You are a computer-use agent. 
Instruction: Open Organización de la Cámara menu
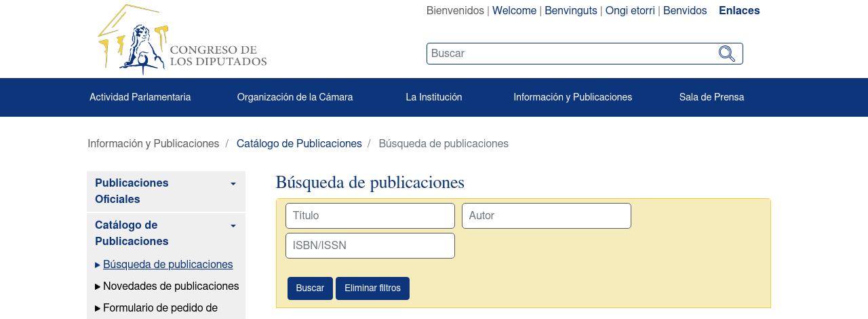pyautogui.click(x=295, y=97)
